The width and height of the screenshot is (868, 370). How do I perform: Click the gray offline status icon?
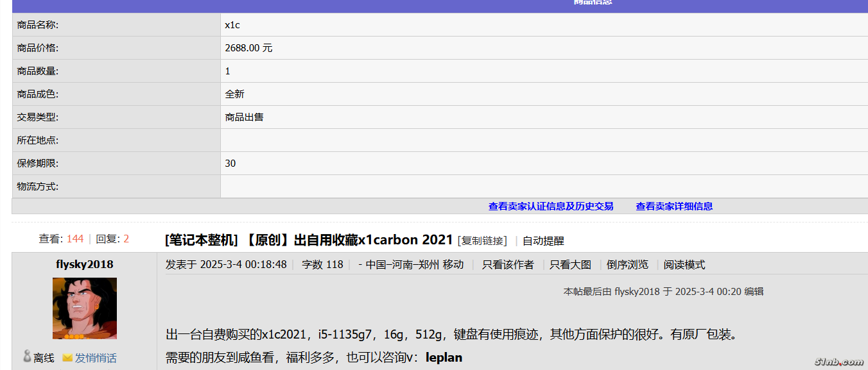(27, 357)
